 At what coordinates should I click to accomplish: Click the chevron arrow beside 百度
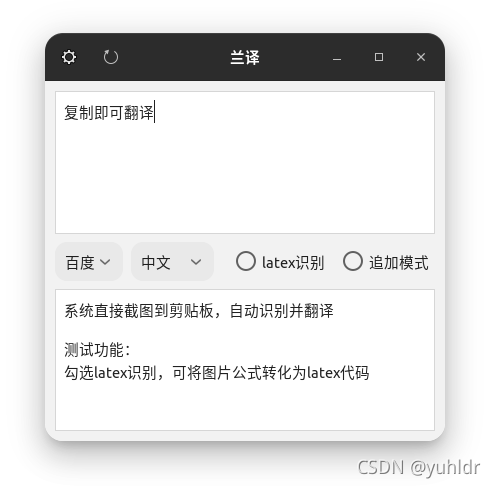(x=105, y=262)
